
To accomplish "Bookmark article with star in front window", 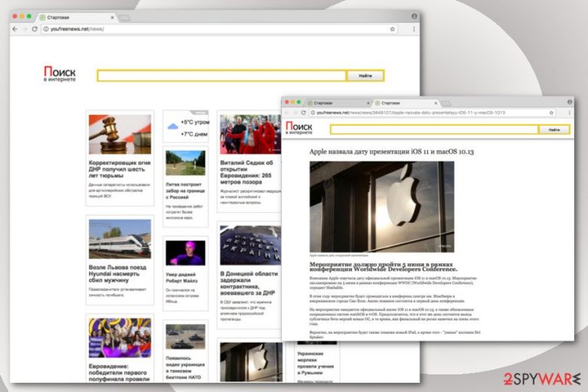I will coord(551,113).
